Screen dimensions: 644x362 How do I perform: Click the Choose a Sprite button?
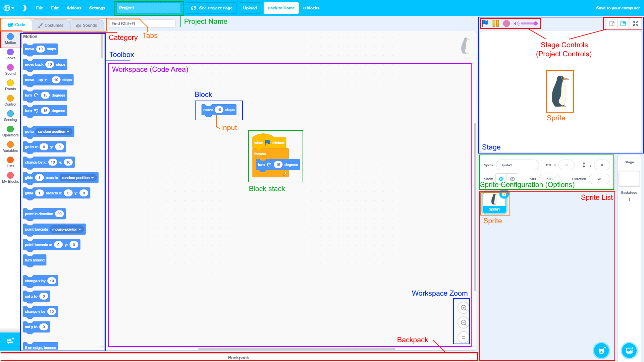click(x=601, y=351)
